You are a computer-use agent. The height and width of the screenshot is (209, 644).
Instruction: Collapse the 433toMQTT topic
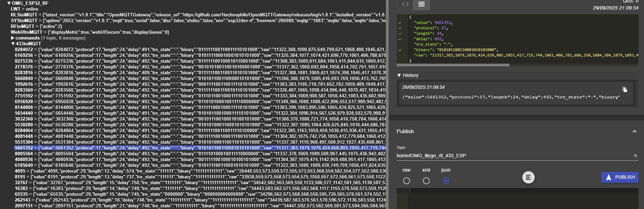pos(13,44)
